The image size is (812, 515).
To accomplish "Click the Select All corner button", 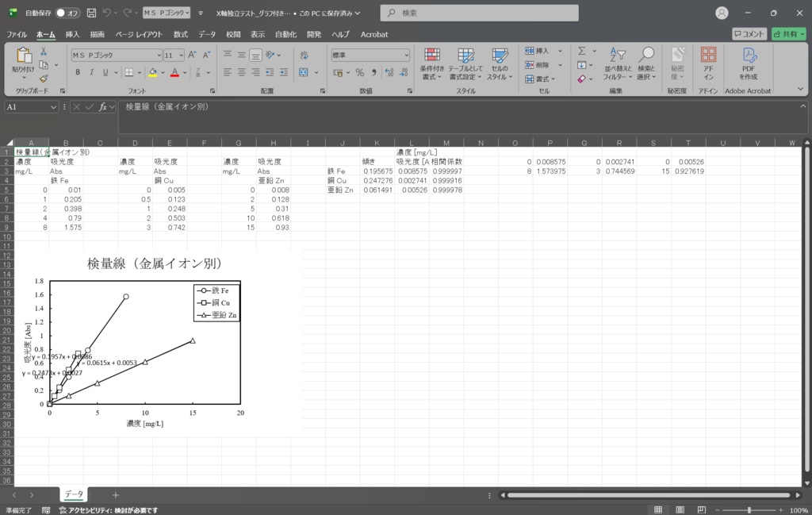I will point(9,143).
